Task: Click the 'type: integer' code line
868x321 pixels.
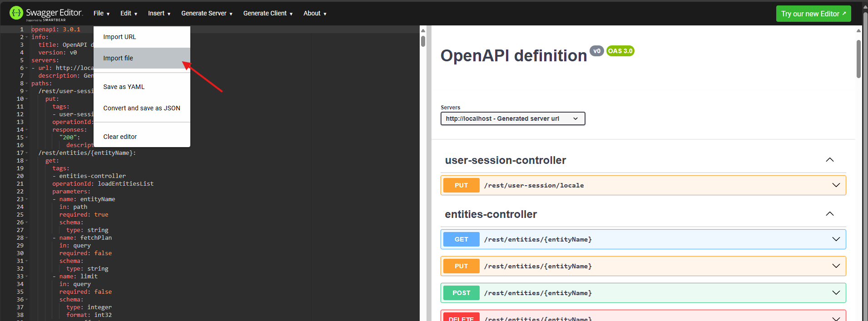Action: [89, 307]
